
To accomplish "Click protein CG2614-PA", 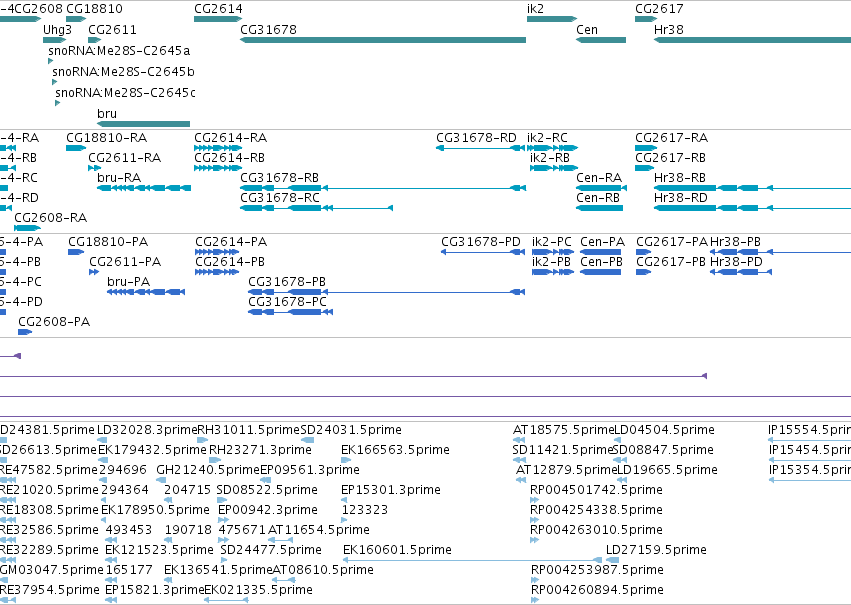I will tap(231, 241).
